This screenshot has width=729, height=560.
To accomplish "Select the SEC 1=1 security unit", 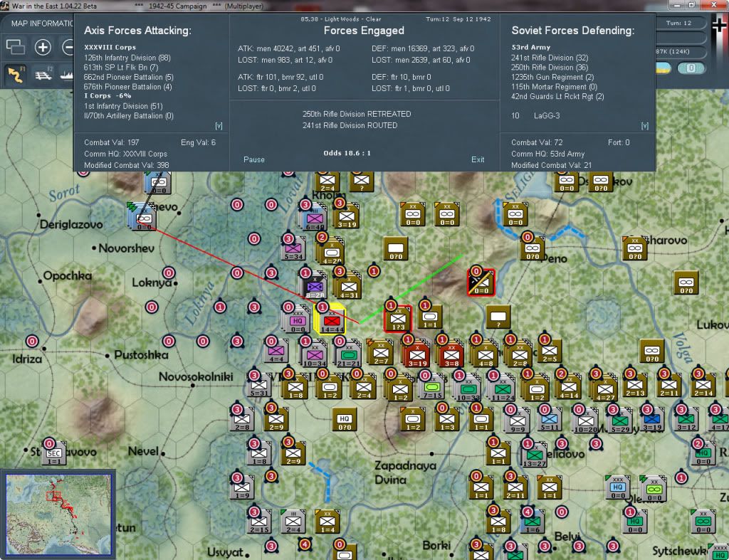I will pyautogui.click(x=54, y=453).
